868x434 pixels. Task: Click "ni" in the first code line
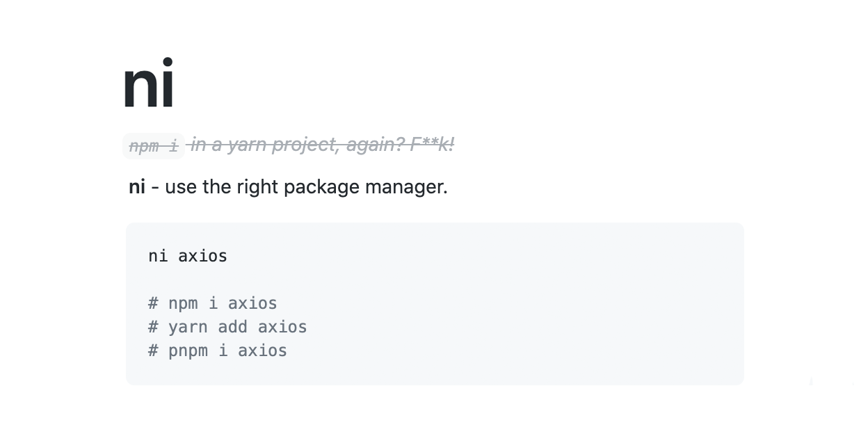point(158,256)
